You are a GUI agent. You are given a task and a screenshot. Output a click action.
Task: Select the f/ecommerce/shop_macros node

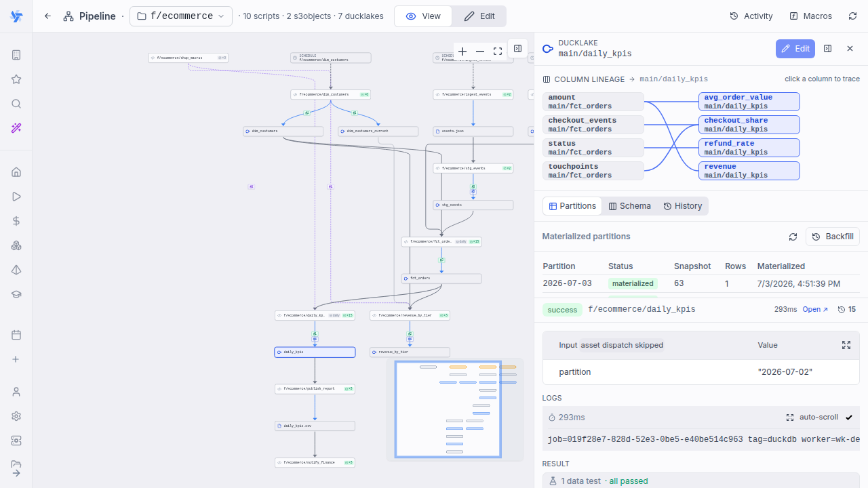tap(188, 58)
